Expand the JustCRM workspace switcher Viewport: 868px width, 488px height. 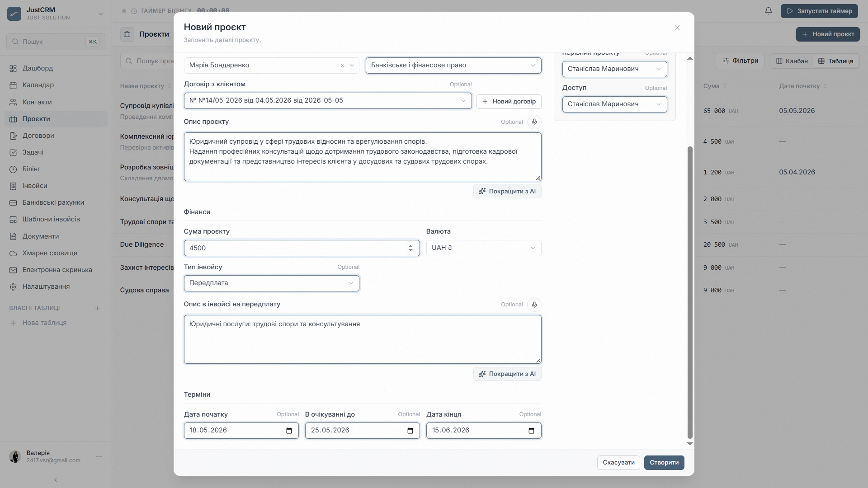click(101, 14)
